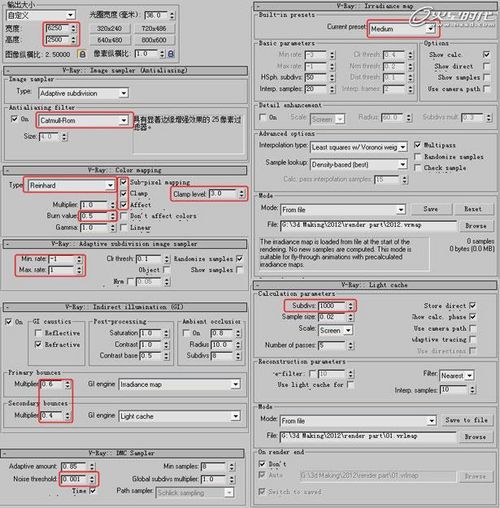The height and width of the screenshot is (508, 500).
Task: Click the width value field
Action: point(58,28)
